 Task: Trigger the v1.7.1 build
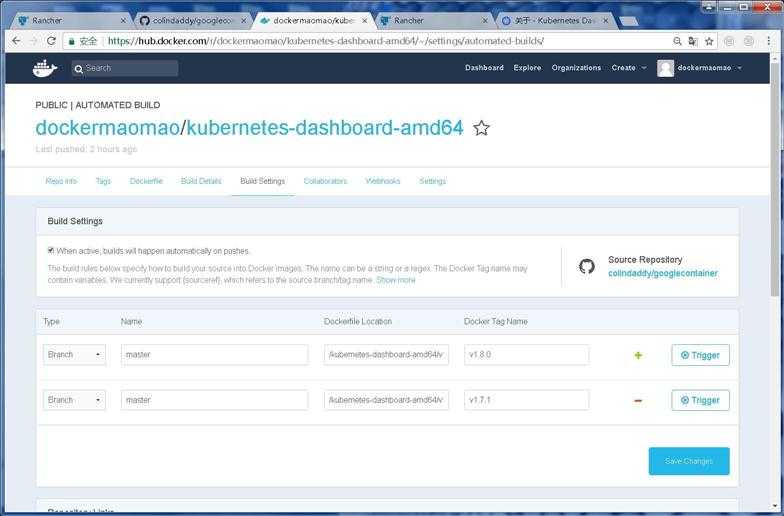click(700, 400)
